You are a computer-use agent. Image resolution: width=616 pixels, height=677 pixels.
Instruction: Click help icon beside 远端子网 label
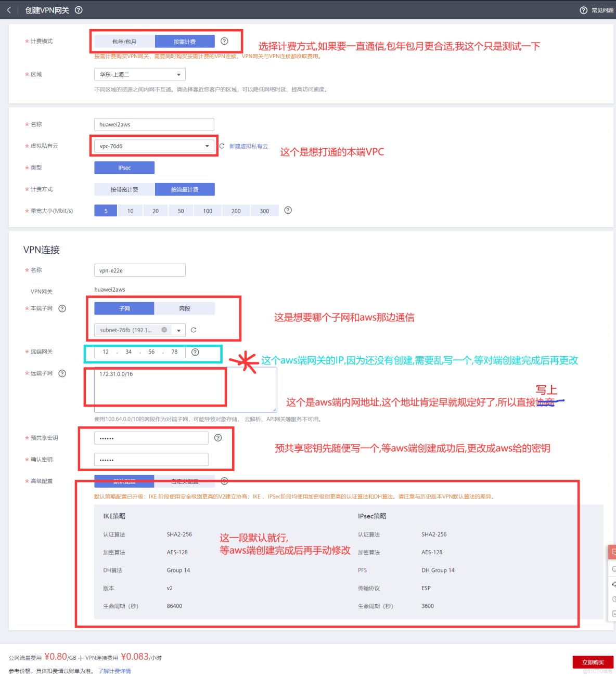point(62,373)
